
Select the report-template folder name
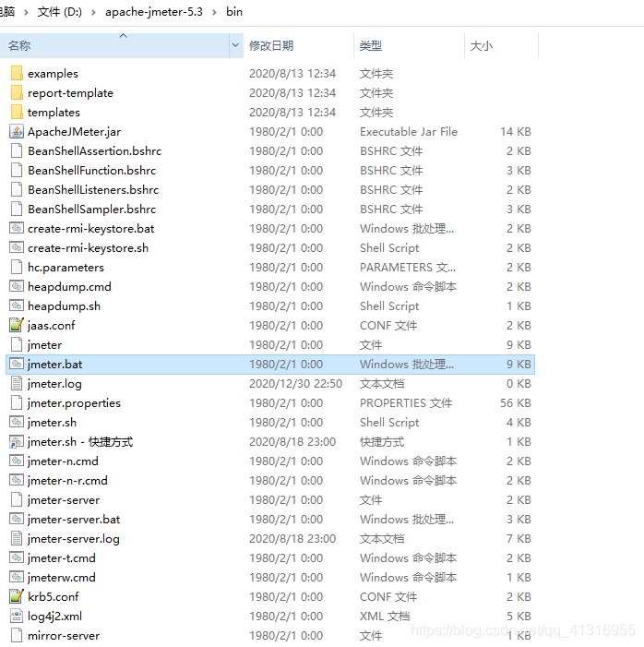70,93
